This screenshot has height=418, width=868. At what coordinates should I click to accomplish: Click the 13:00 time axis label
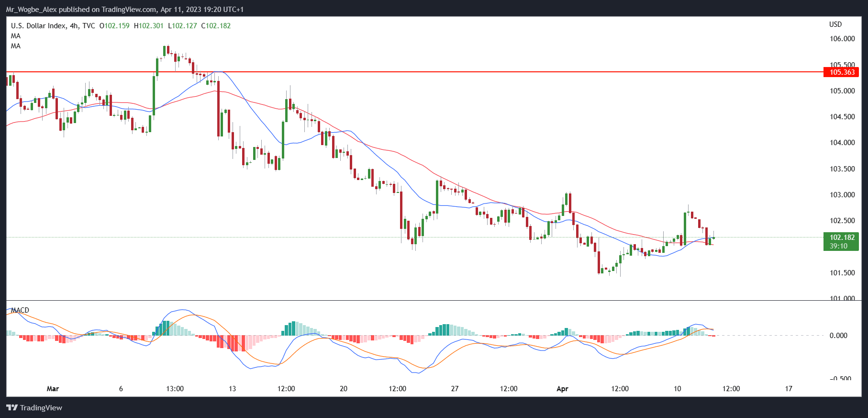click(175, 389)
